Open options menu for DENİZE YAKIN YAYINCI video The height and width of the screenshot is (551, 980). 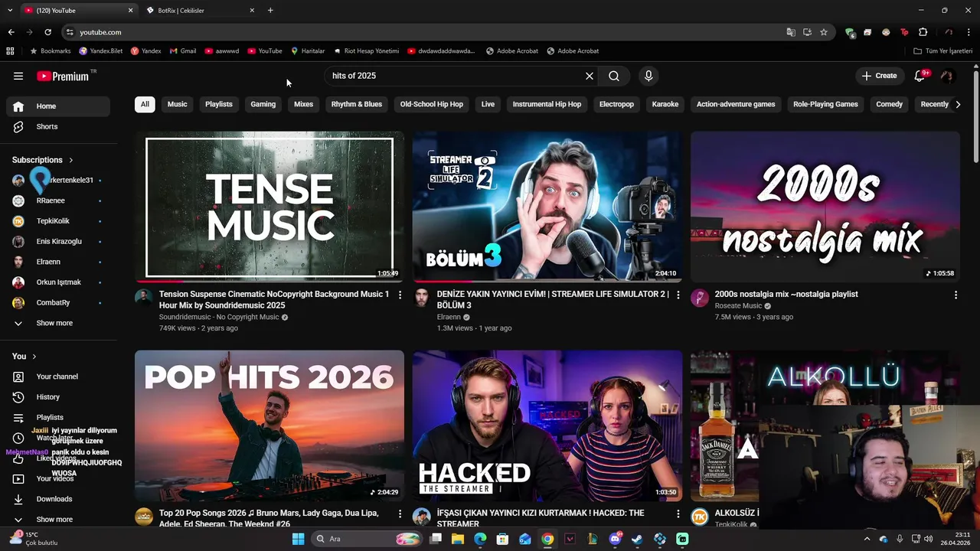pyautogui.click(x=678, y=295)
